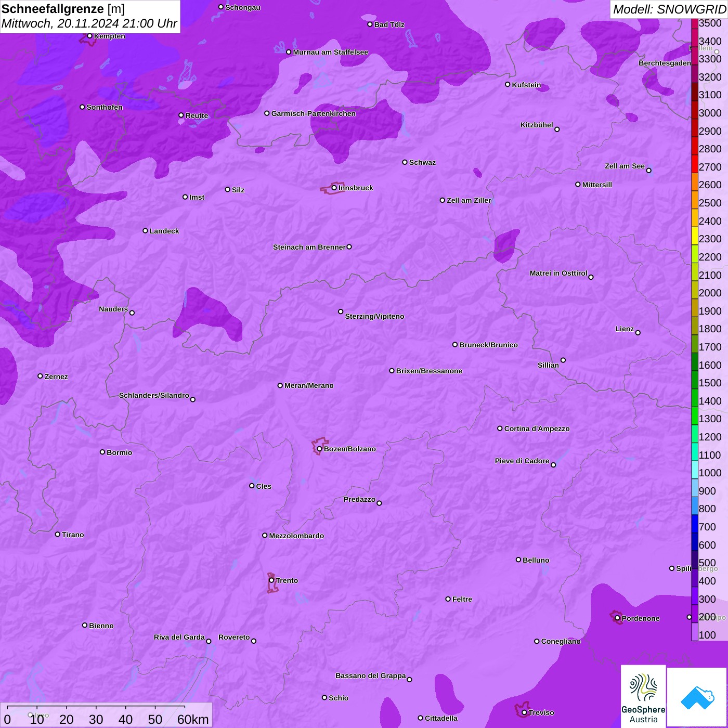Click the blue cloud logo in the corner
This screenshot has height=728, width=728.
point(697,697)
